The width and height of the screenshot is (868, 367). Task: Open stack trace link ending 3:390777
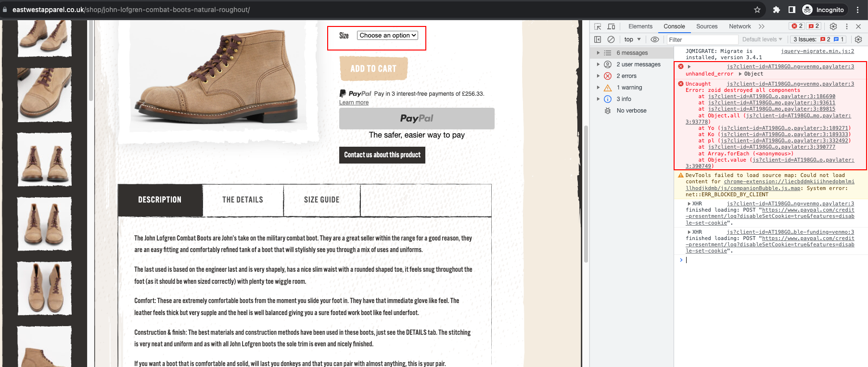click(772, 147)
